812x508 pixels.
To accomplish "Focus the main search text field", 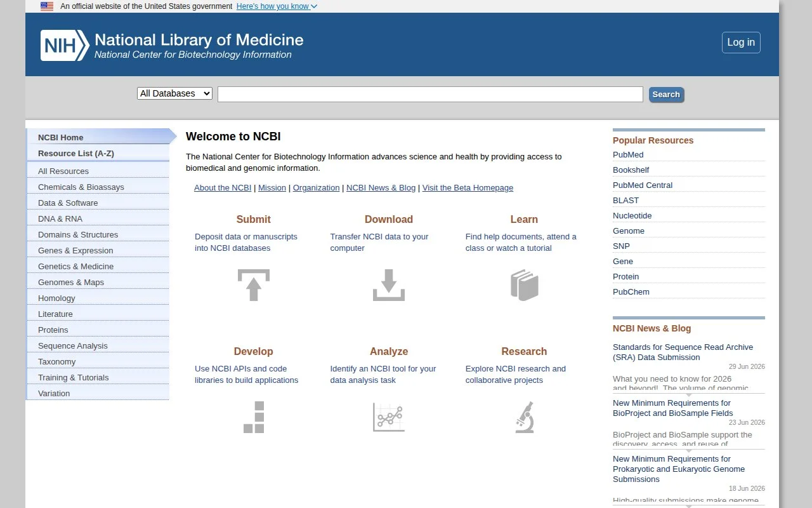I will 430,94.
